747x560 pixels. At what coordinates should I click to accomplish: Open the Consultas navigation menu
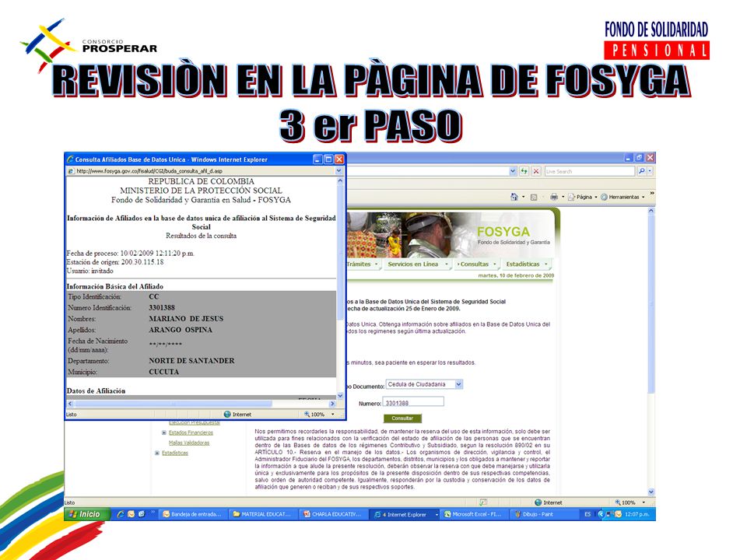coord(476,264)
